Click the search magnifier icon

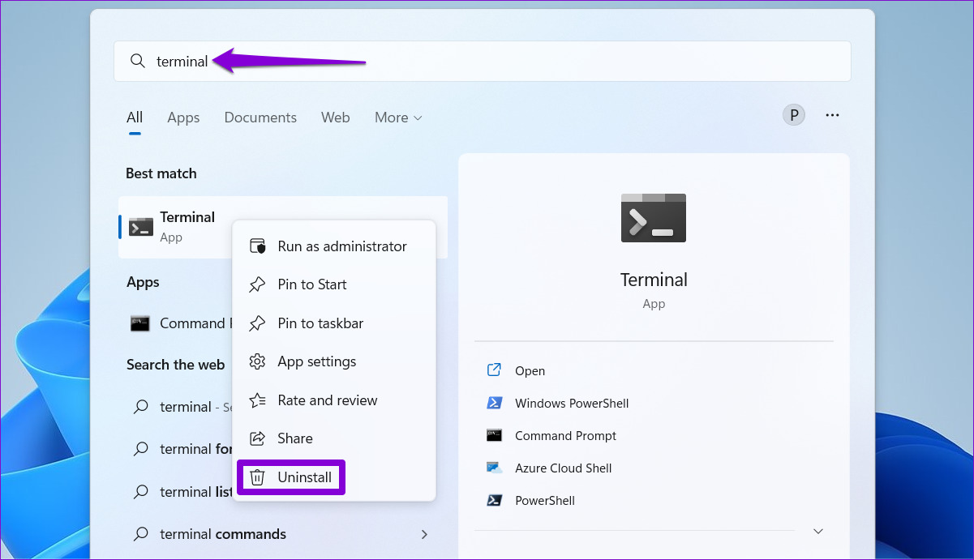(138, 61)
